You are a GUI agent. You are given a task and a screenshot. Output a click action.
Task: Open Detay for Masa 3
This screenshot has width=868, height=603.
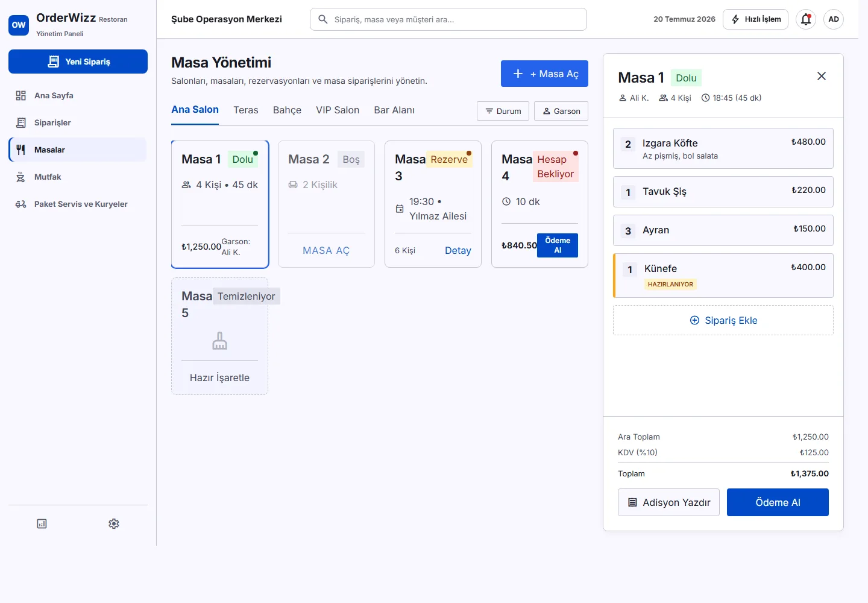pos(458,250)
